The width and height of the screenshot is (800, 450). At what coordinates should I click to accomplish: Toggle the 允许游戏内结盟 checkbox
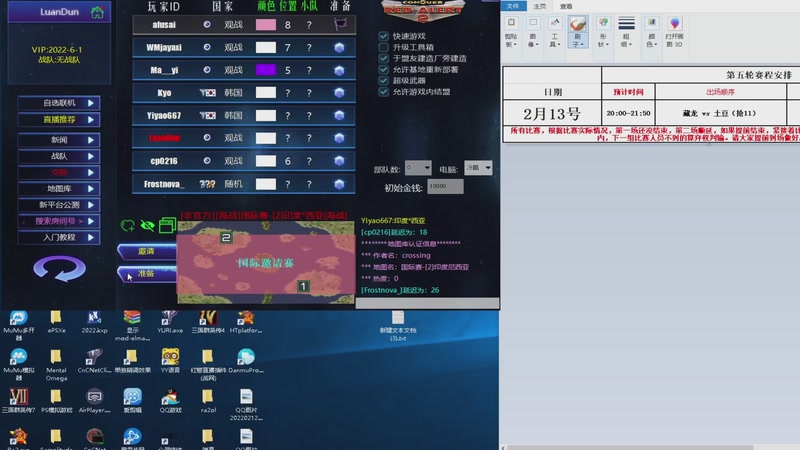point(383,92)
